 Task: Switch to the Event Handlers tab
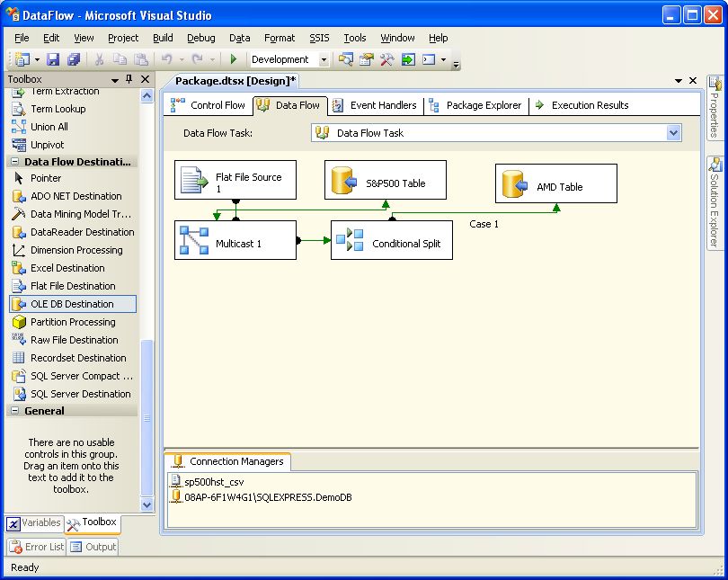pyautogui.click(x=374, y=105)
